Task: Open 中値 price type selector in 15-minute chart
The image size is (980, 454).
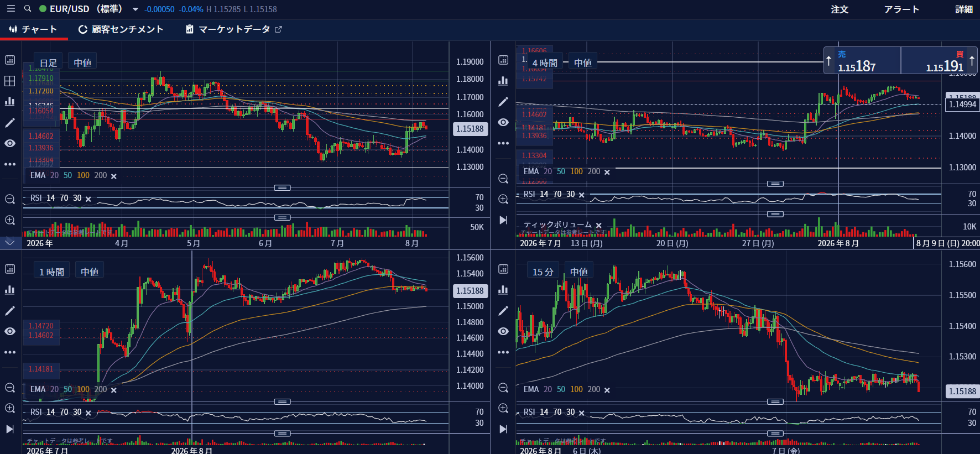Action: 579,272
